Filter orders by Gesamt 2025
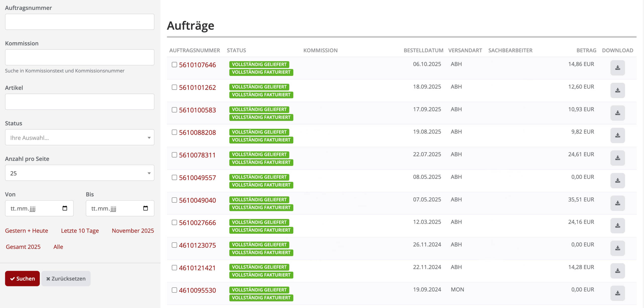644x308 pixels. tap(23, 247)
